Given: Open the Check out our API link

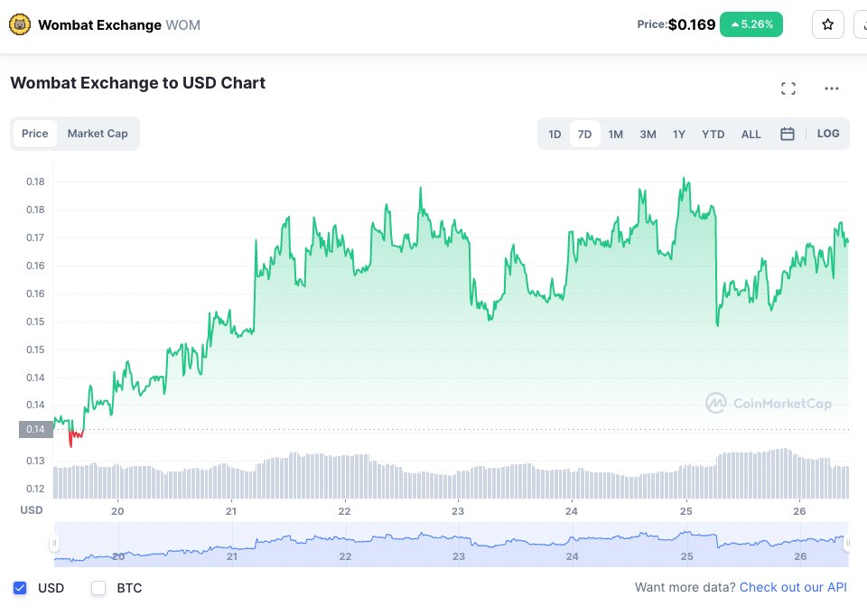Looking at the screenshot, I should [x=793, y=587].
